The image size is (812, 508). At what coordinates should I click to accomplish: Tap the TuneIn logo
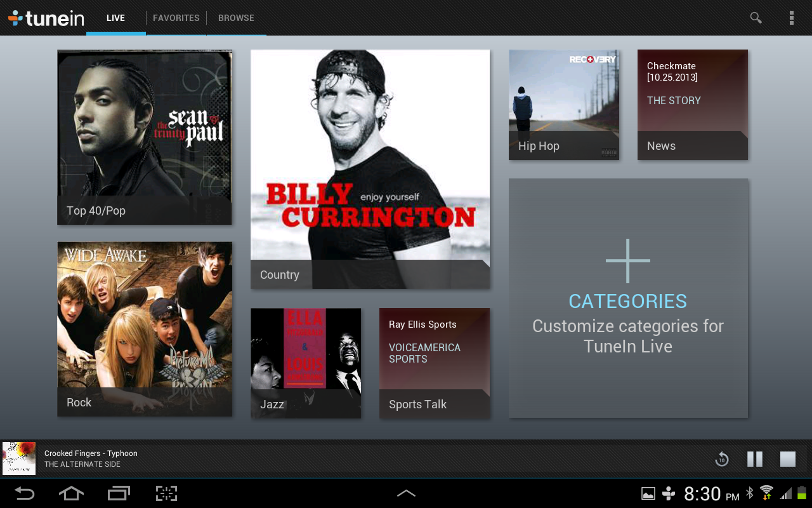[46, 18]
